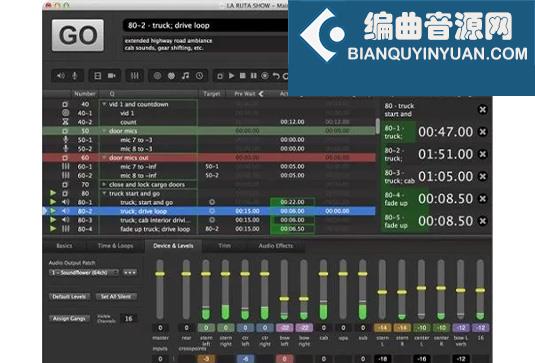
Task: Click the Reset cue curved-arrow toolbar icon
Action: tap(276, 76)
